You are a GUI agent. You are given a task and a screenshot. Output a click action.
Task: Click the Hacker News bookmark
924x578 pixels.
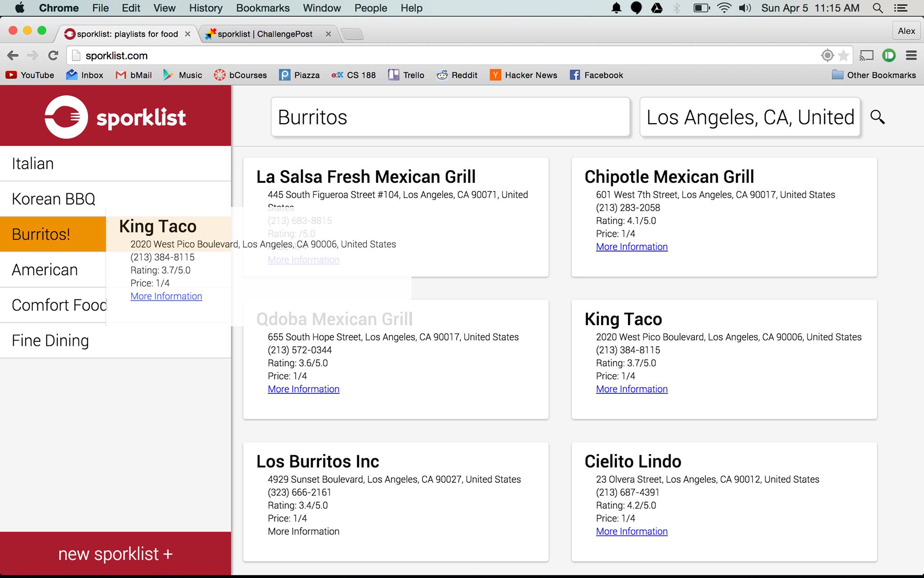click(x=523, y=75)
